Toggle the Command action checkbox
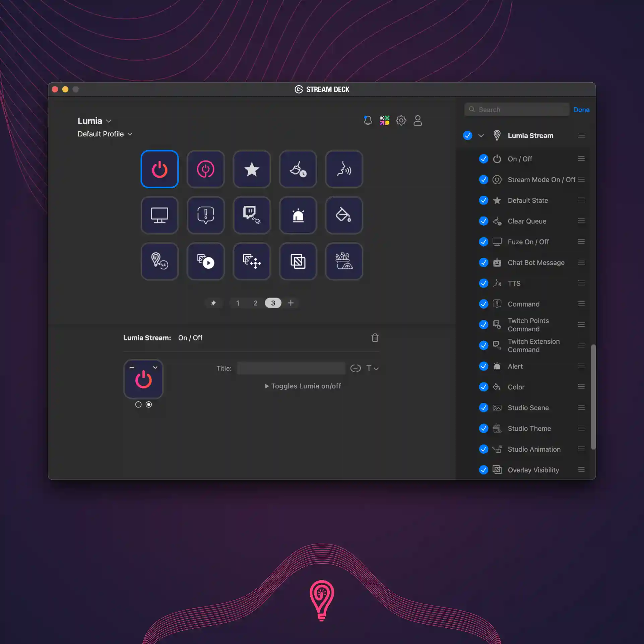Image resolution: width=644 pixels, height=644 pixels. tap(484, 304)
